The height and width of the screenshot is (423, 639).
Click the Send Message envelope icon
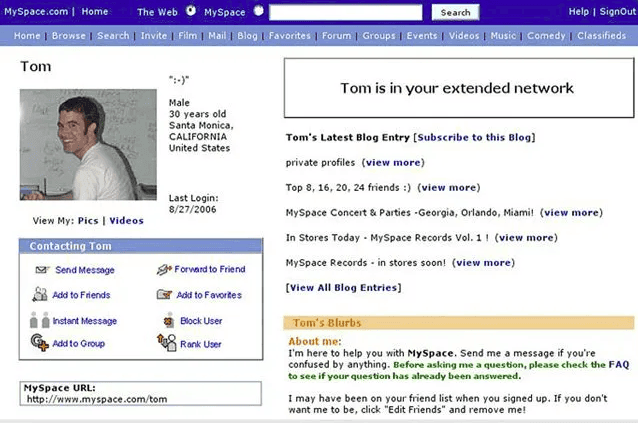42,270
